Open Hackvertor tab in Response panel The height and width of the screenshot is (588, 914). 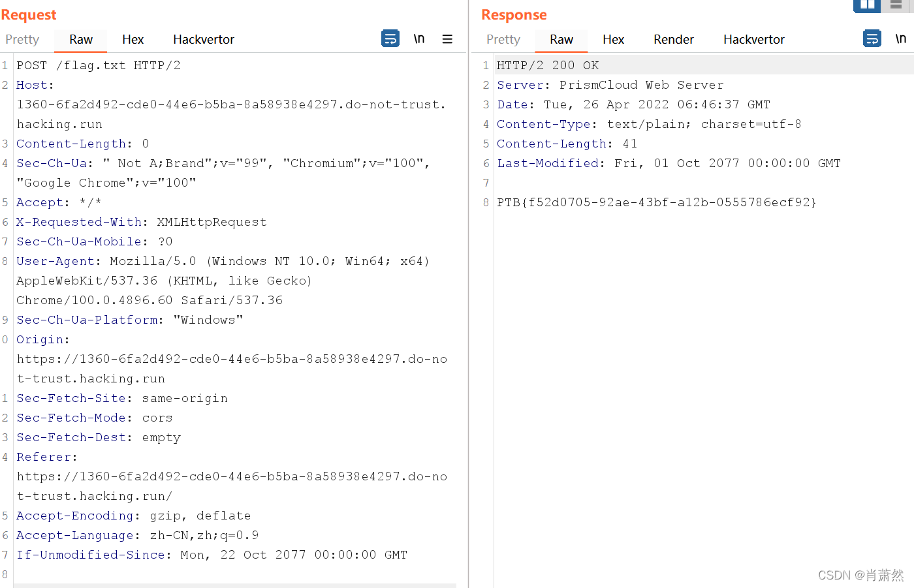point(754,39)
